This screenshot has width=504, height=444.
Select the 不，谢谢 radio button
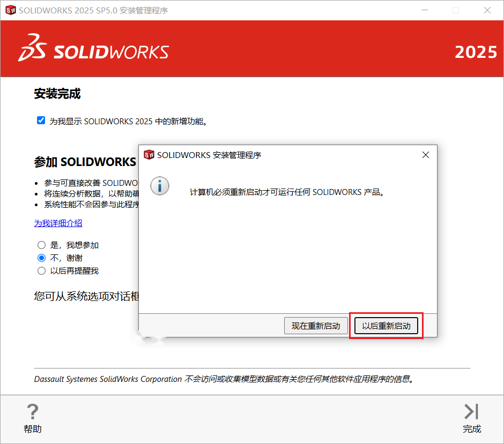coord(41,258)
